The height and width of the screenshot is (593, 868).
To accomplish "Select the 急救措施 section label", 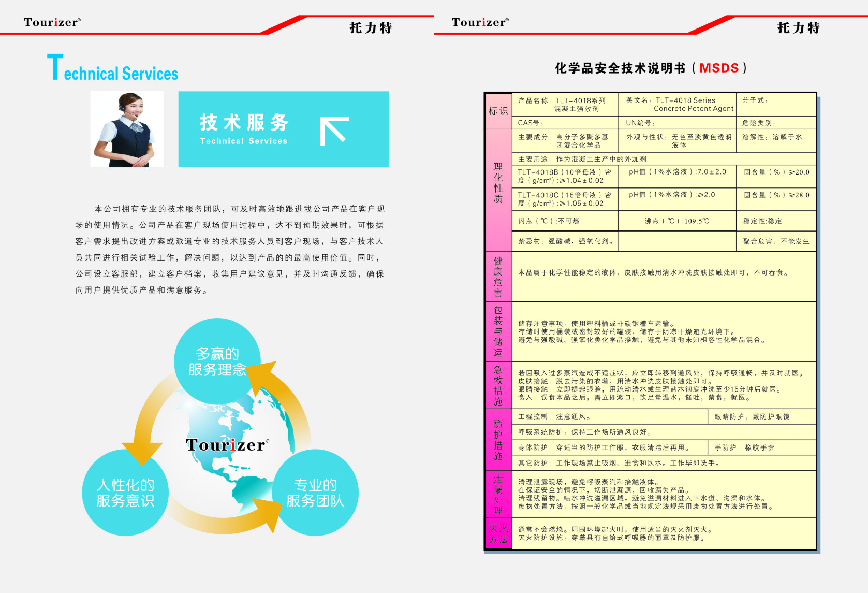I will tap(498, 385).
